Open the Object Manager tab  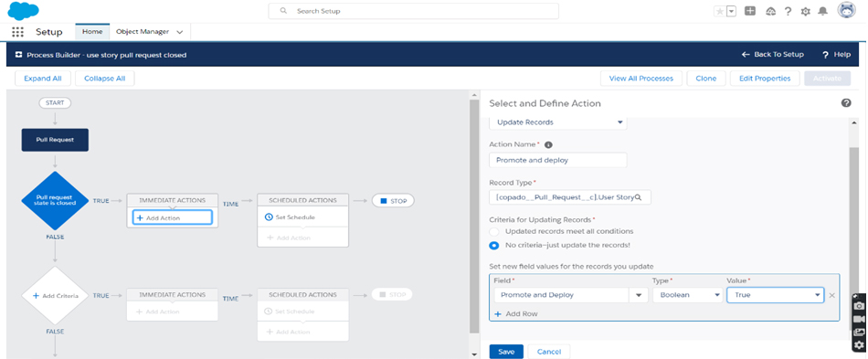(143, 32)
